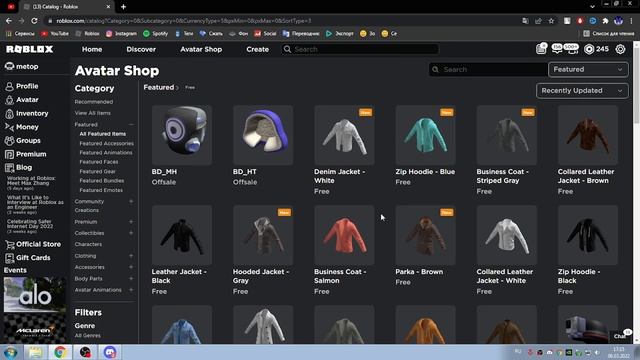Open the Zip Hoodie - Blue item thumbnail
640x360 pixels.
point(425,135)
